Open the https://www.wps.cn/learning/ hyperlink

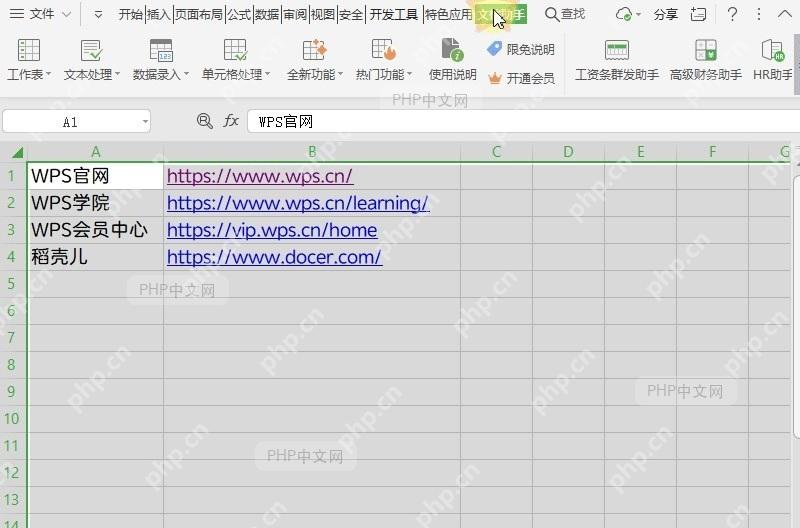click(x=298, y=203)
